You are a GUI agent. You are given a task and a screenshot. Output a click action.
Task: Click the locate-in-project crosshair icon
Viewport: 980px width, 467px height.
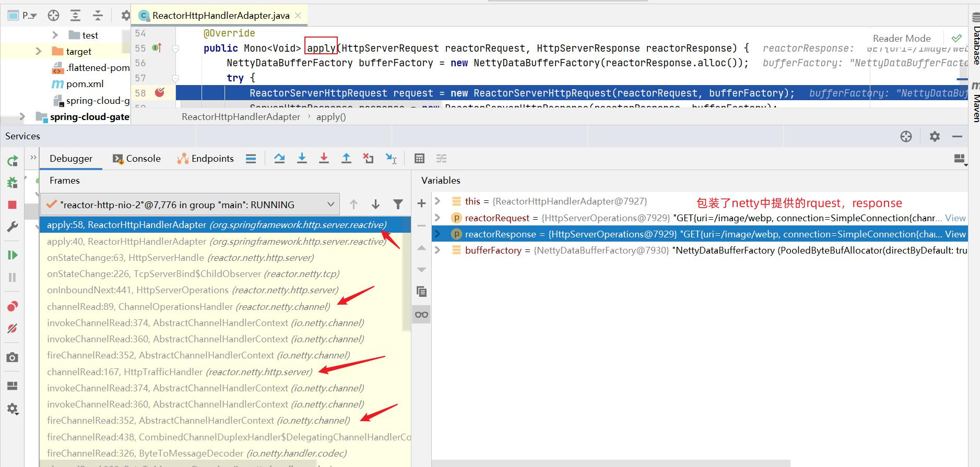(x=53, y=16)
